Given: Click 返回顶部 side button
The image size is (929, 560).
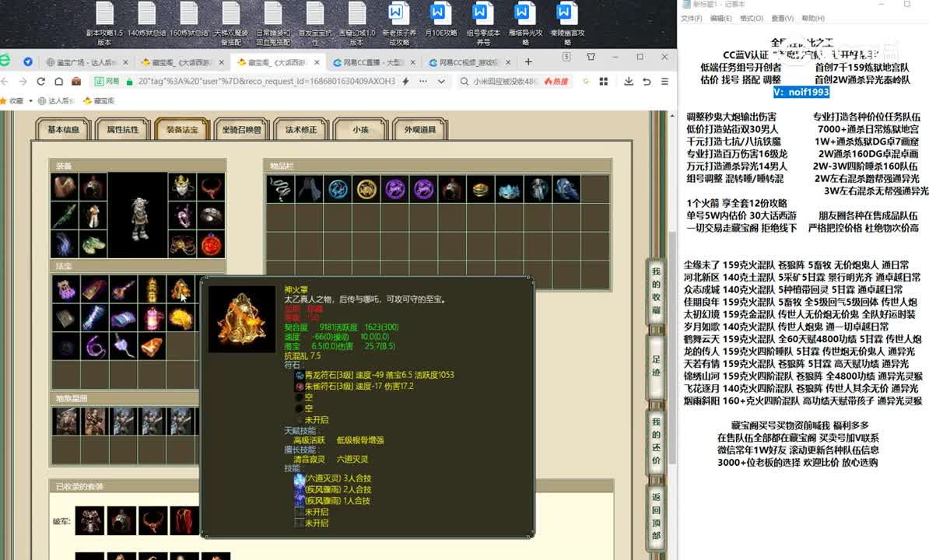Looking at the screenshot, I should click(656, 516).
